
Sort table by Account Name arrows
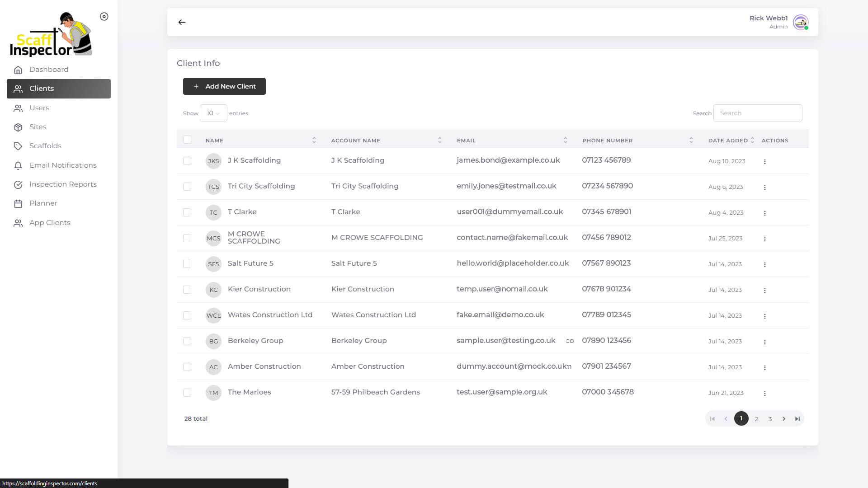(x=440, y=140)
